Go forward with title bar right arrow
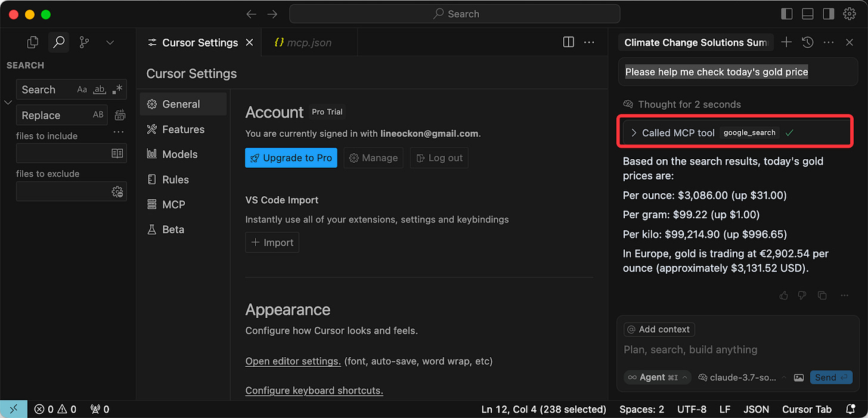The image size is (868, 418). (272, 14)
